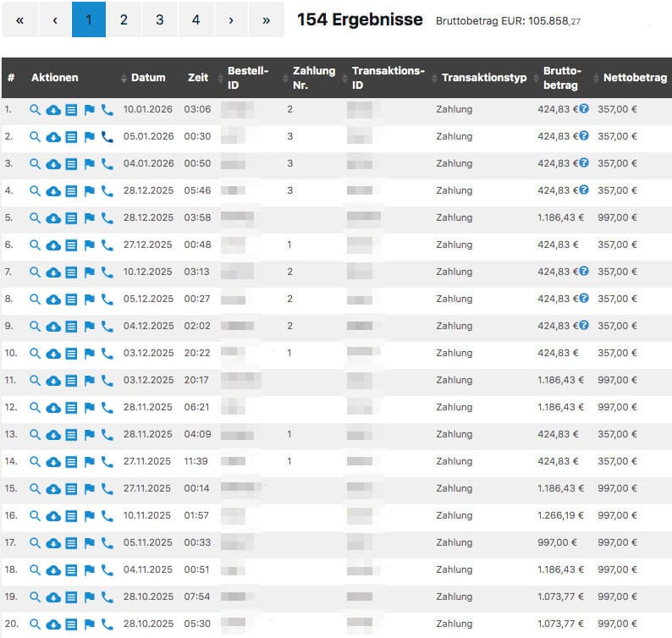The width and height of the screenshot is (672, 638).
Task: Go to next page with › button
Action: pos(231,19)
